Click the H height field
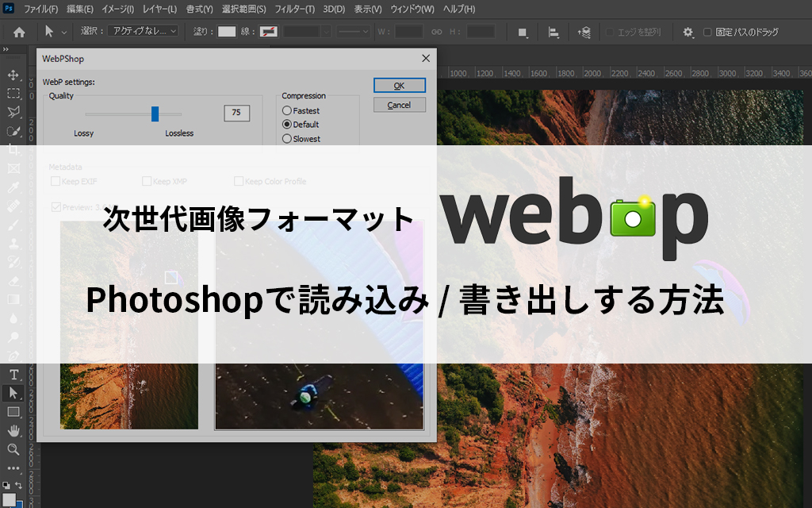Screen dimensions: 812x508 [x=481, y=32]
